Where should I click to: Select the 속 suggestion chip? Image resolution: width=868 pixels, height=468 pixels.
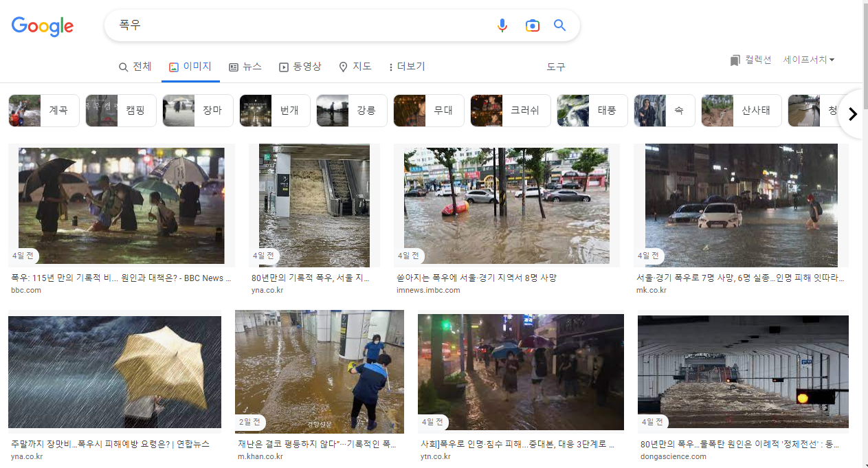[x=665, y=111]
